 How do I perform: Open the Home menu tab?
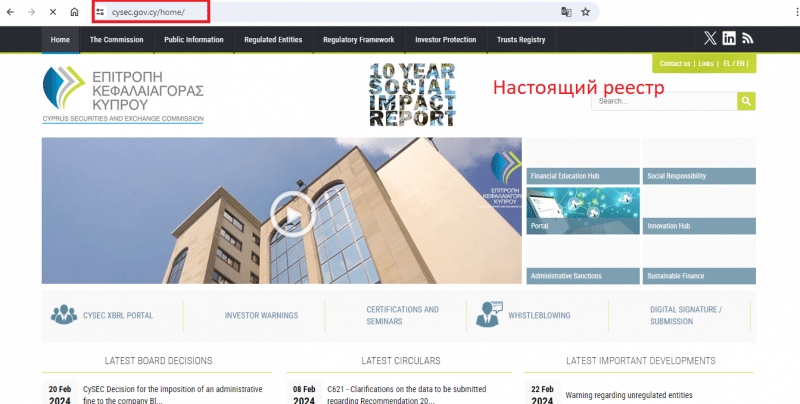[x=60, y=40]
